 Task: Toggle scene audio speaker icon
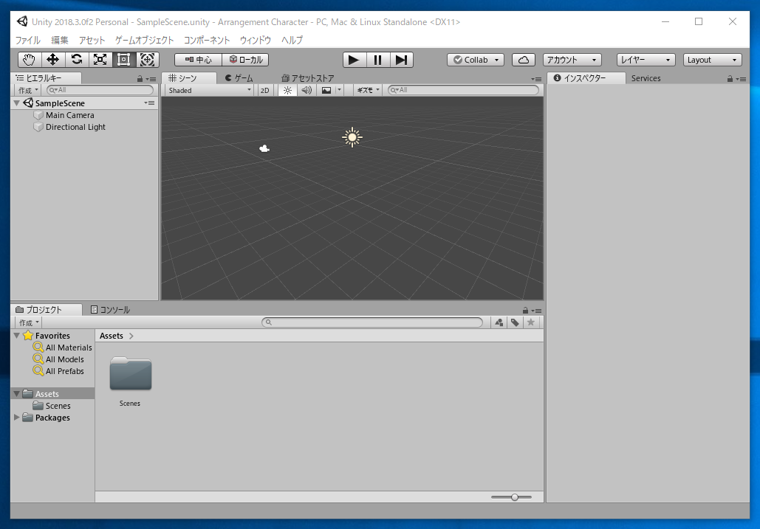pyautogui.click(x=306, y=90)
